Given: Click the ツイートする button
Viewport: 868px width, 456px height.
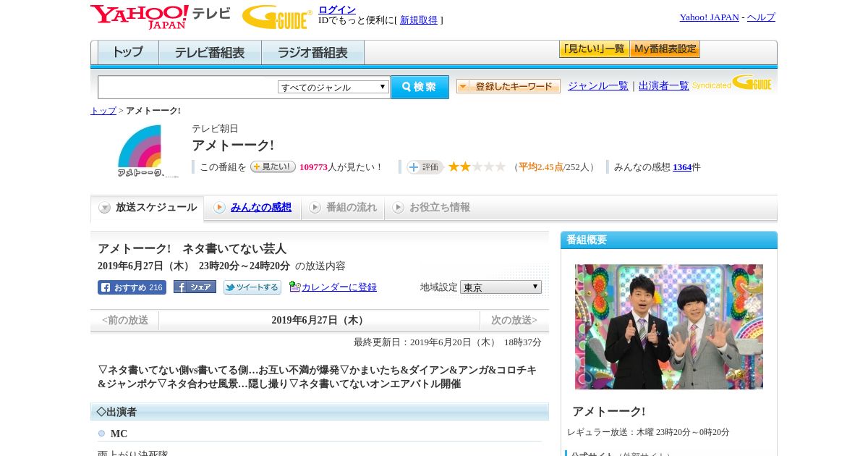Looking at the screenshot, I should click(x=252, y=287).
